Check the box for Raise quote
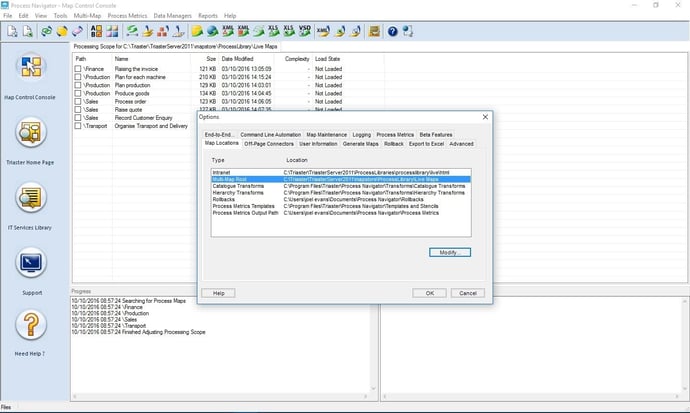This screenshot has height=413, width=690. pyautogui.click(x=78, y=110)
